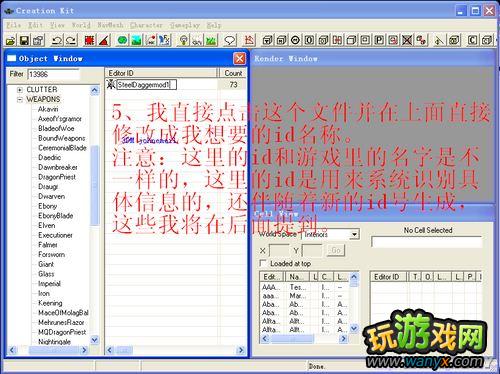Click the green globe toolbar icon
500x374 pixels.
click(122, 40)
